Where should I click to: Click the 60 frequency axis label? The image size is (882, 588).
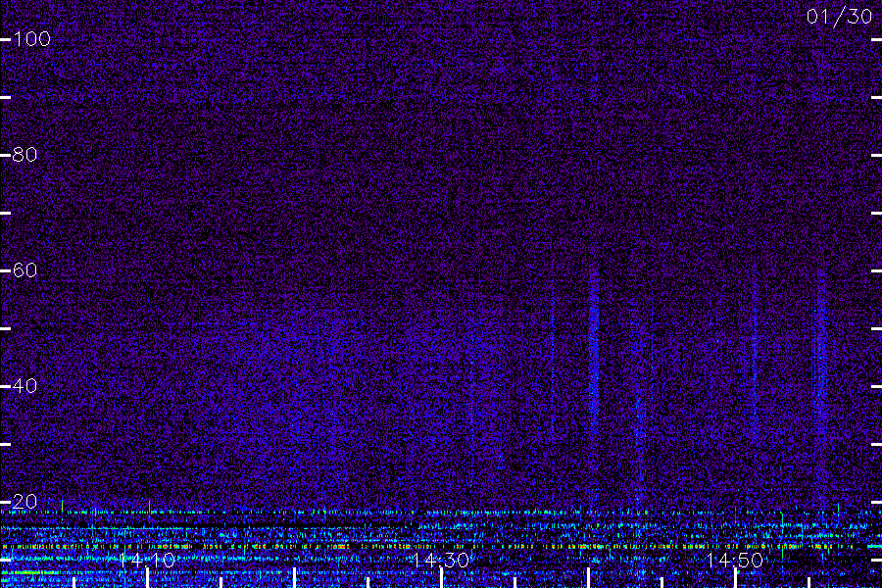[x=24, y=270]
